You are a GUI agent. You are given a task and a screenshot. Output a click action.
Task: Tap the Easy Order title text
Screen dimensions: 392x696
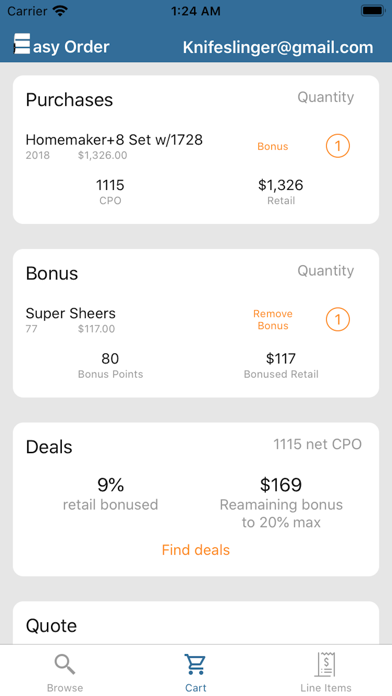[x=71, y=47]
